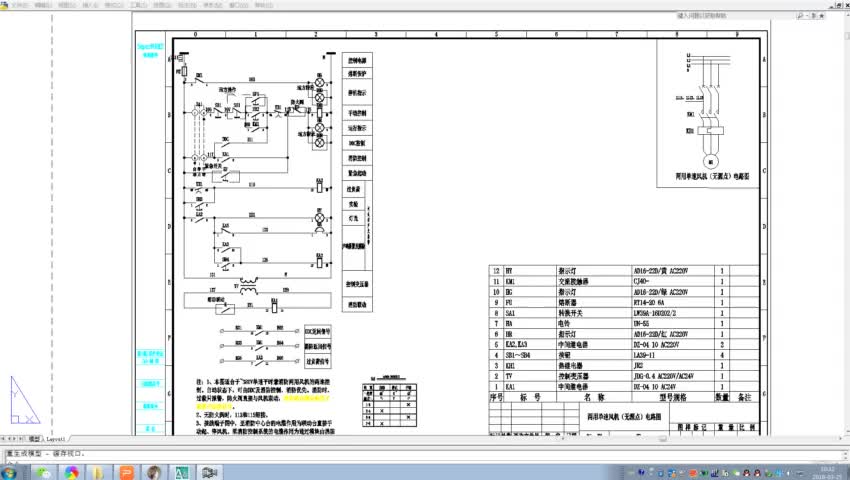Open the 工具 (Tools) menu
The image size is (850, 480).
[138, 5]
